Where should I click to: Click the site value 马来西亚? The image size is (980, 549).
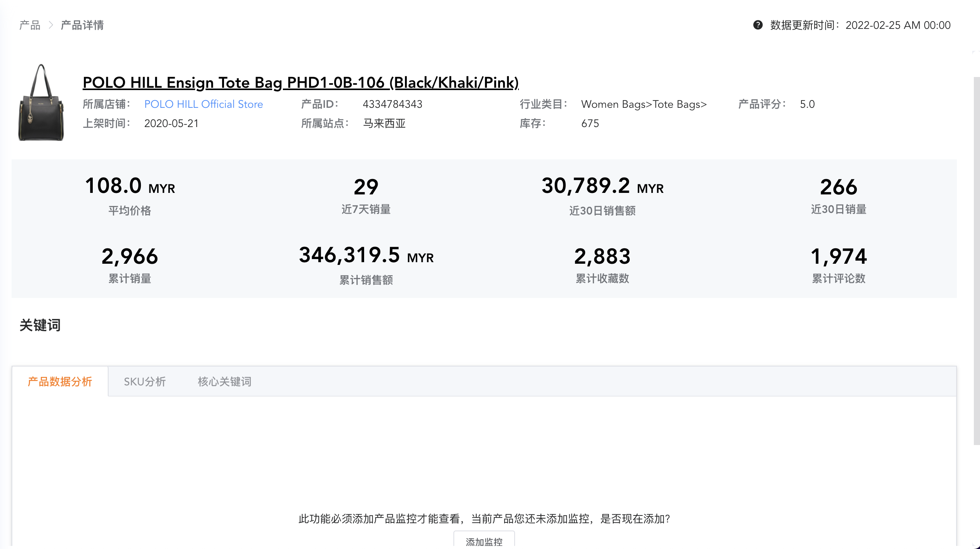tap(384, 123)
